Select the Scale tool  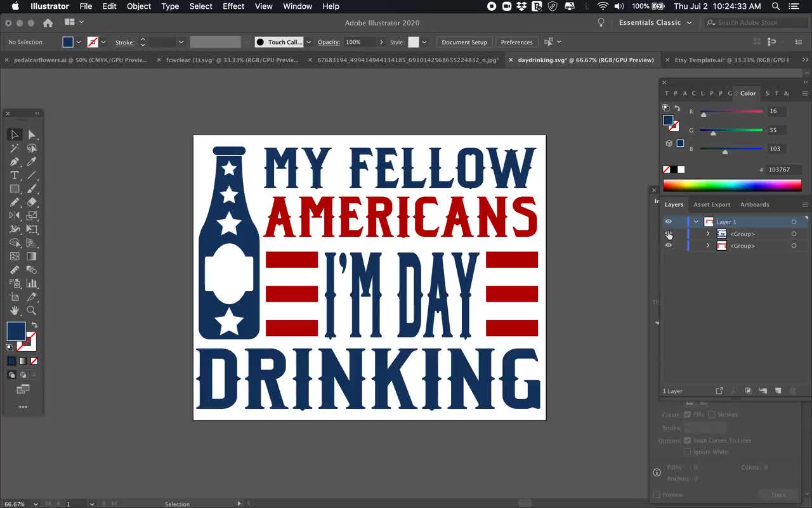32,216
